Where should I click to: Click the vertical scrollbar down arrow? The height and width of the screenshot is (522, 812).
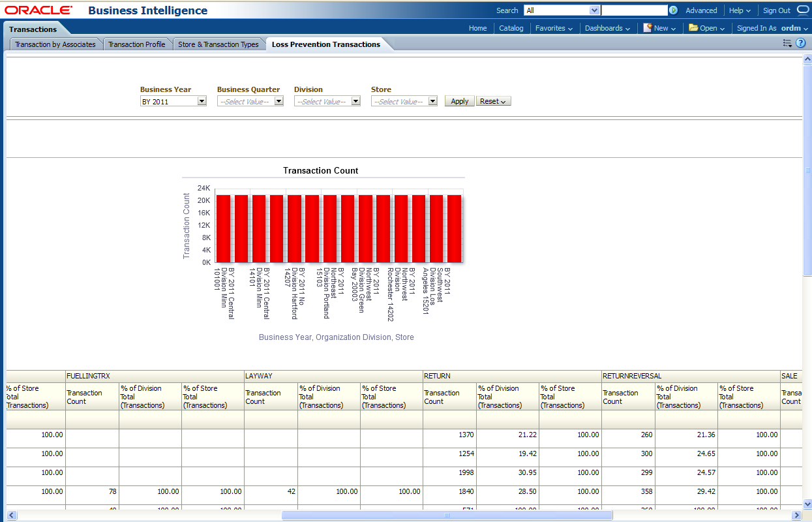807,504
